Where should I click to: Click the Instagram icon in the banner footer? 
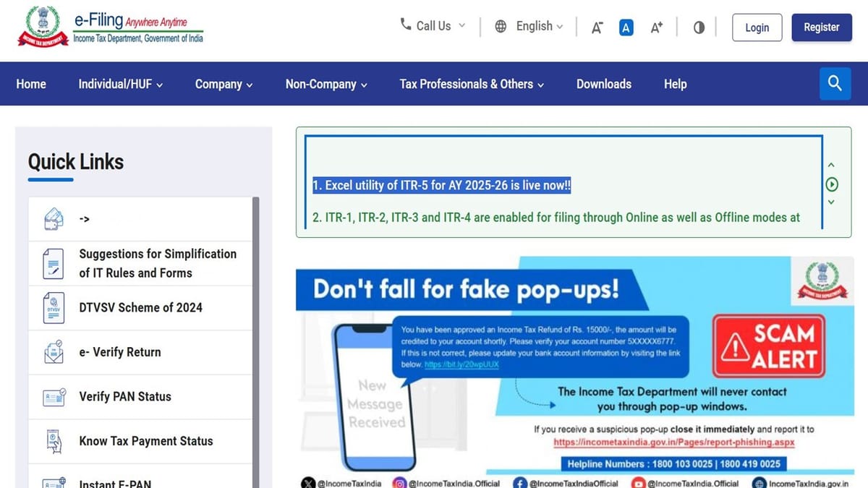tap(399, 482)
